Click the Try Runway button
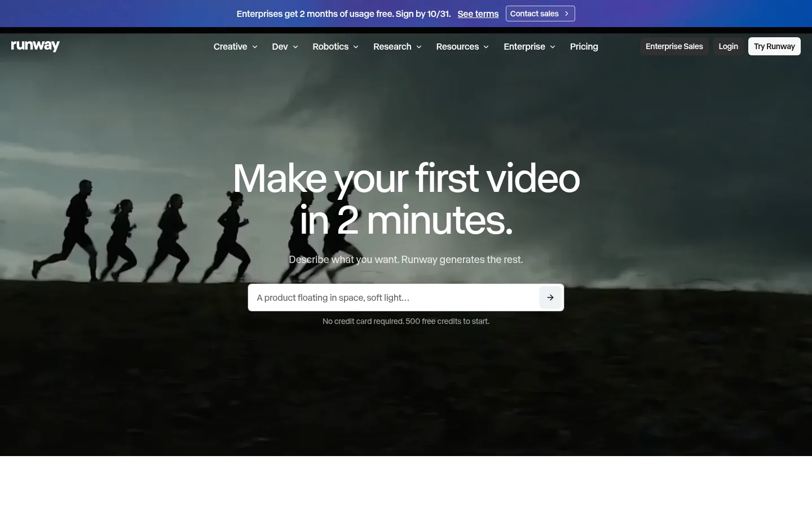The image size is (812, 508). pos(774,46)
